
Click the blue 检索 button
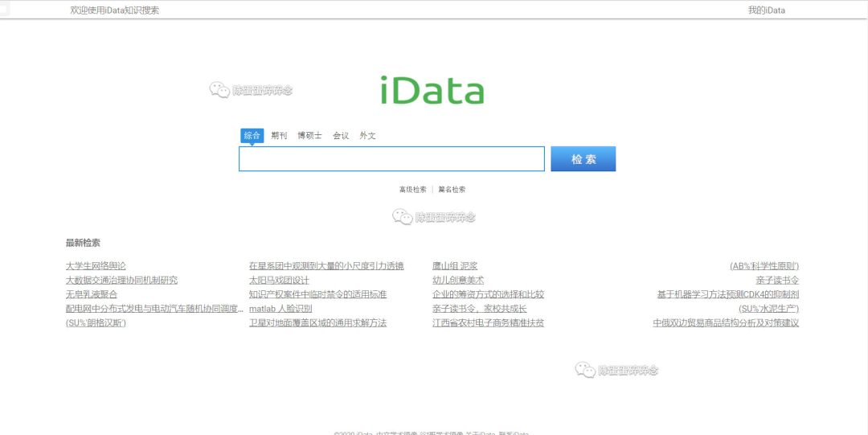(583, 159)
